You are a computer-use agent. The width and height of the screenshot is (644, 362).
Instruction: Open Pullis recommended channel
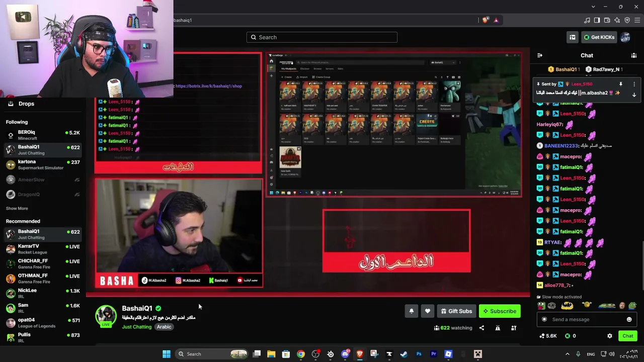(43, 337)
